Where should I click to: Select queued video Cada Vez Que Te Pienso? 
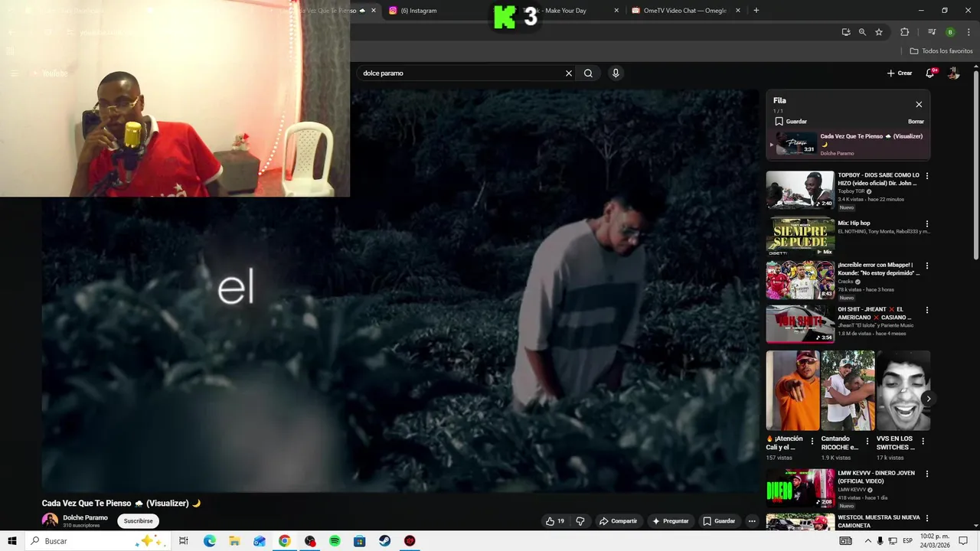point(848,144)
